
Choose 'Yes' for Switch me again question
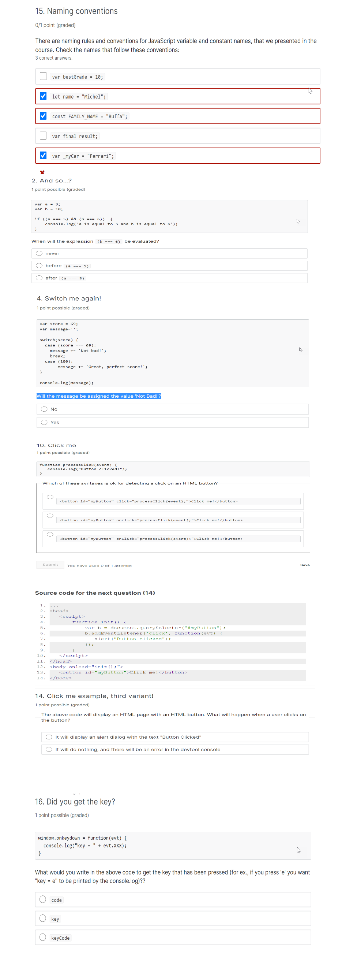[x=44, y=423]
